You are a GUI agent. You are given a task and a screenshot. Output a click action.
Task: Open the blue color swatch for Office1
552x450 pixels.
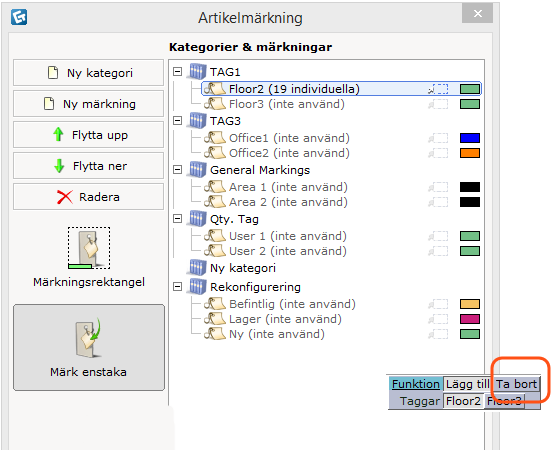470,138
